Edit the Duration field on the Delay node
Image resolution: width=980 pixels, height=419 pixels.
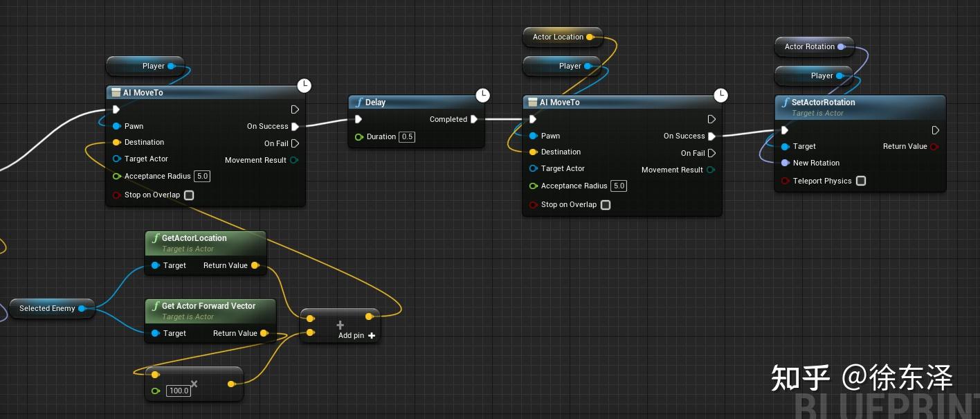407,136
